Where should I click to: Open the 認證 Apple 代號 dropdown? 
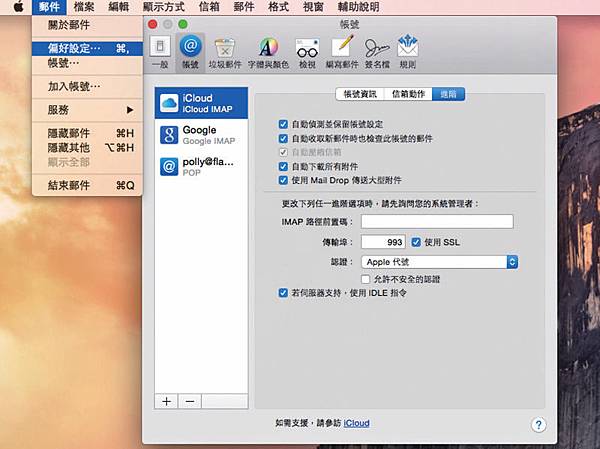tap(439, 262)
